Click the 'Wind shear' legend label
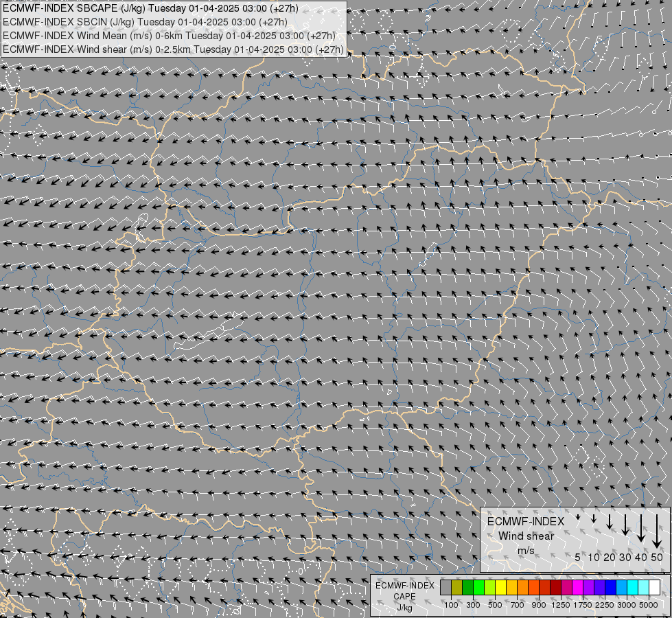The height and width of the screenshot is (618, 672). tap(526, 536)
